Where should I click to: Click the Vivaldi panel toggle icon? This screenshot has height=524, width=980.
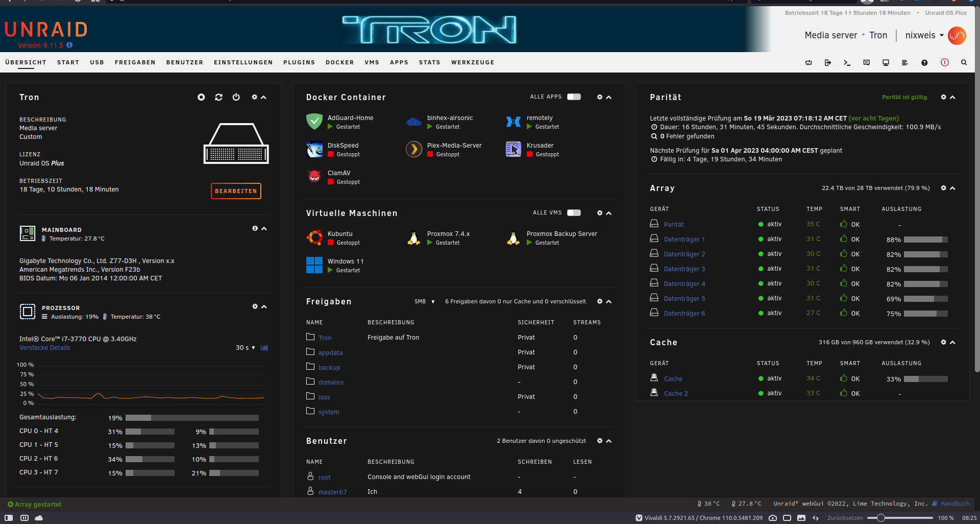pyautogui.click(x=9, y=517)
